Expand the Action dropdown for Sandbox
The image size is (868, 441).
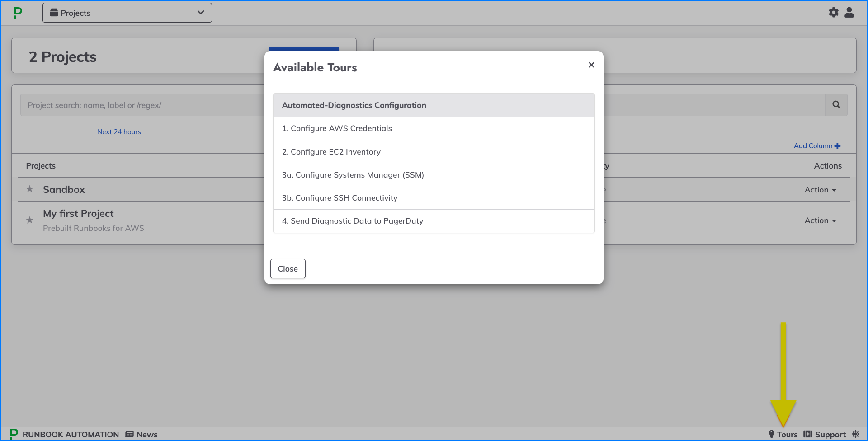tap(820, 190)
